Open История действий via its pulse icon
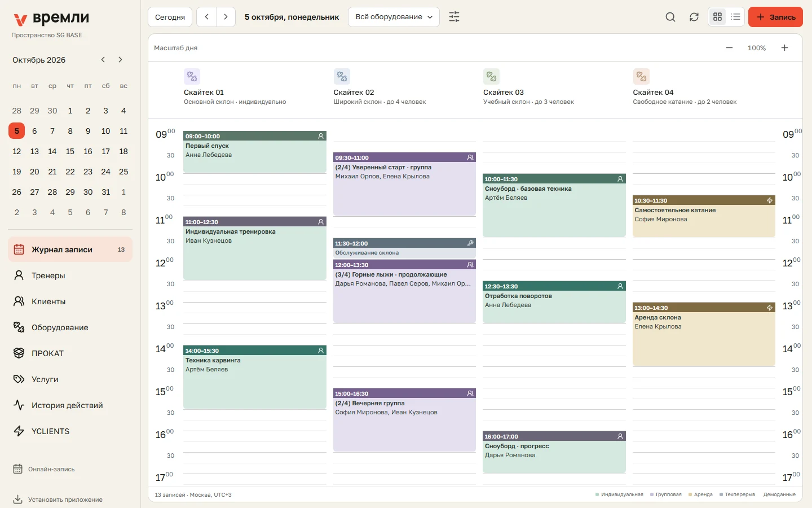 click(x=19, y=405)
